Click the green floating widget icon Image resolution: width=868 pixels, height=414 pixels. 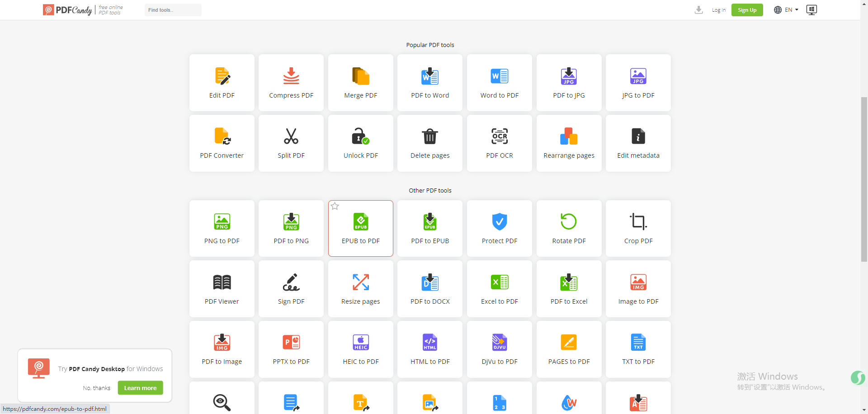point(858,377)
